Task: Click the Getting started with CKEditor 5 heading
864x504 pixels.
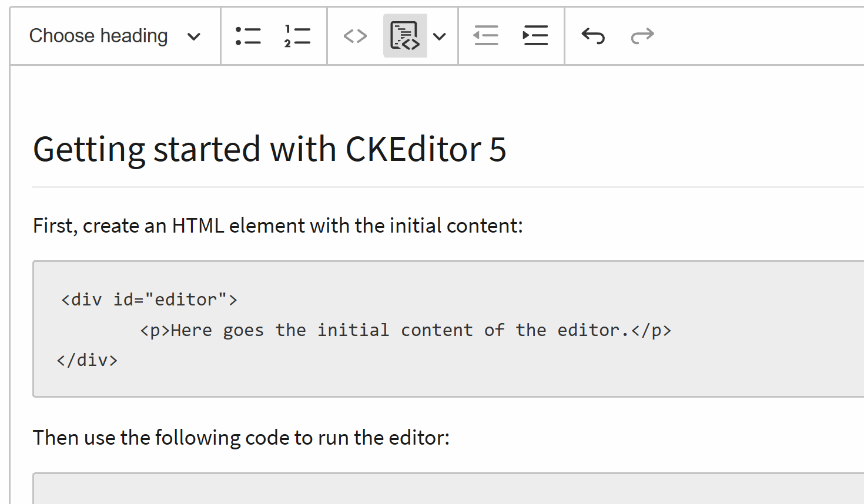Action: click(x=270, y=149)
